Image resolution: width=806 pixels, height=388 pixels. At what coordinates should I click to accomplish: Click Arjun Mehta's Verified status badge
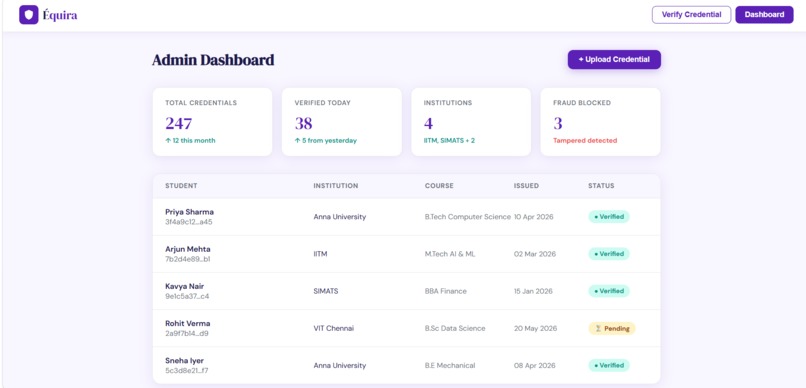[609, 253]
